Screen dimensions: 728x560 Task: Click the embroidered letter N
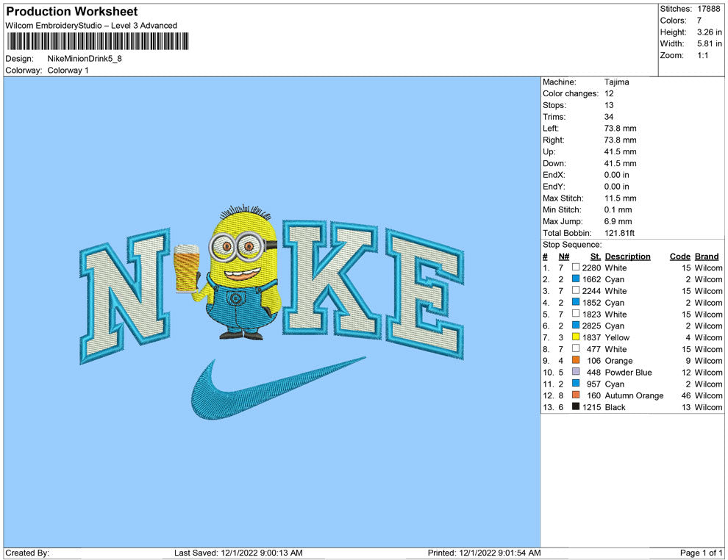[x=124, y=301]
